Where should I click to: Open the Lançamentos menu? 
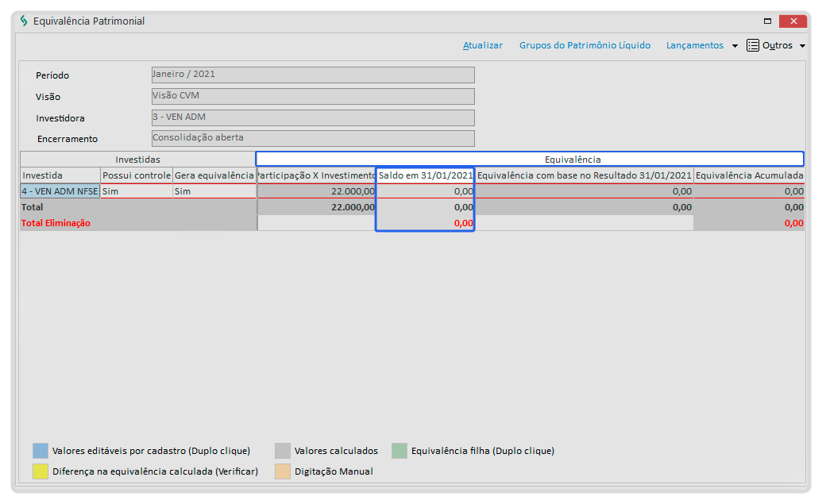click(x=694, y=45)
